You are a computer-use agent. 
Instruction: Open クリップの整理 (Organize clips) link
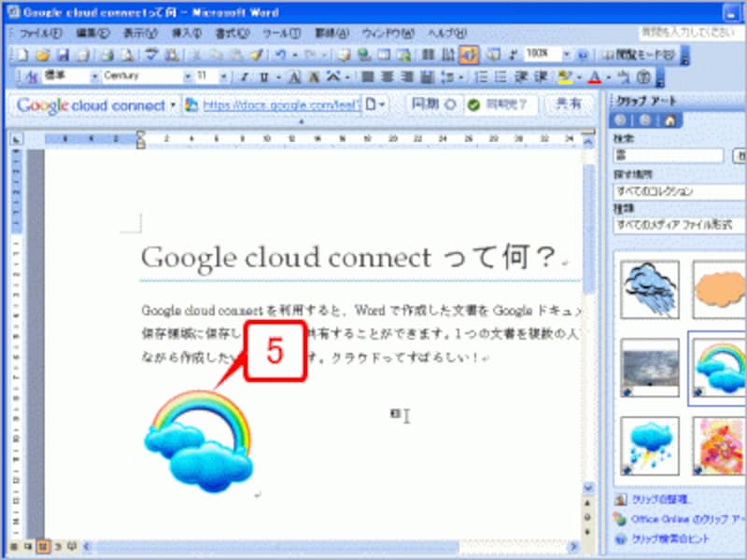coord(659,499)
